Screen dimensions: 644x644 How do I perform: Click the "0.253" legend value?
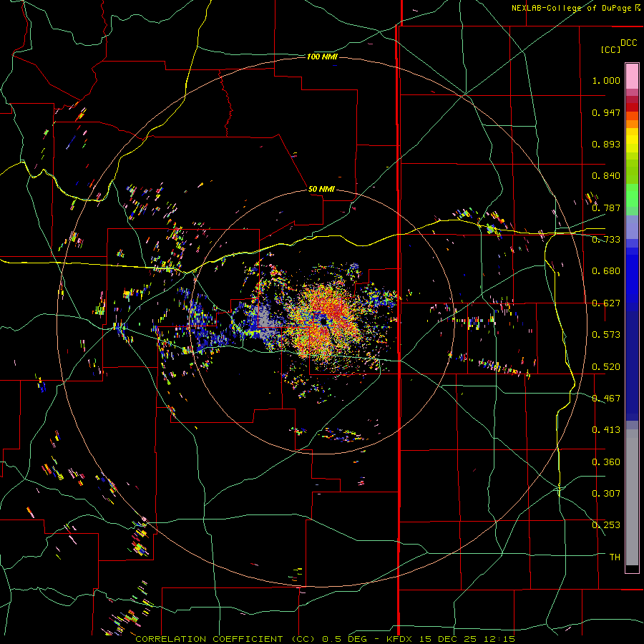pos(606,525)
